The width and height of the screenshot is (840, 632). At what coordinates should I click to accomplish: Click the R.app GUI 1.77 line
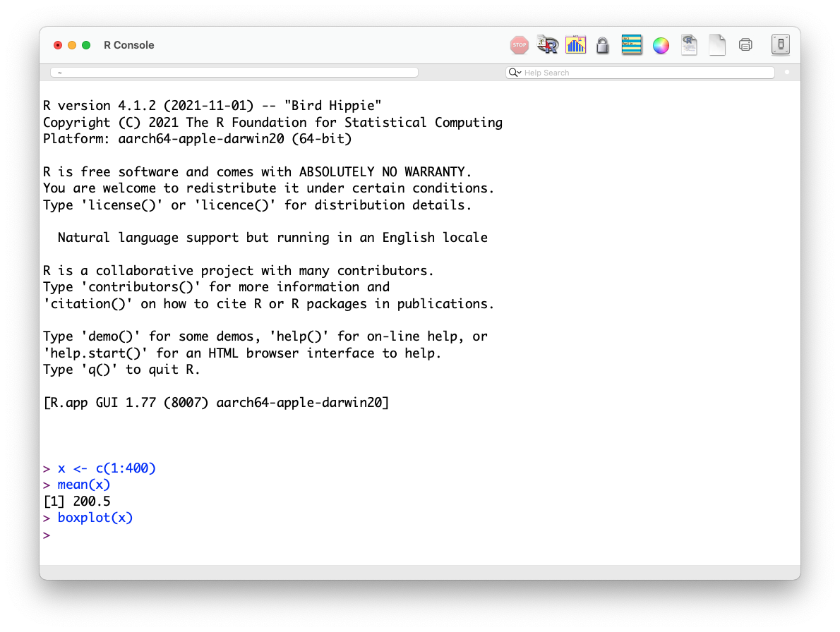coord(216,403)
